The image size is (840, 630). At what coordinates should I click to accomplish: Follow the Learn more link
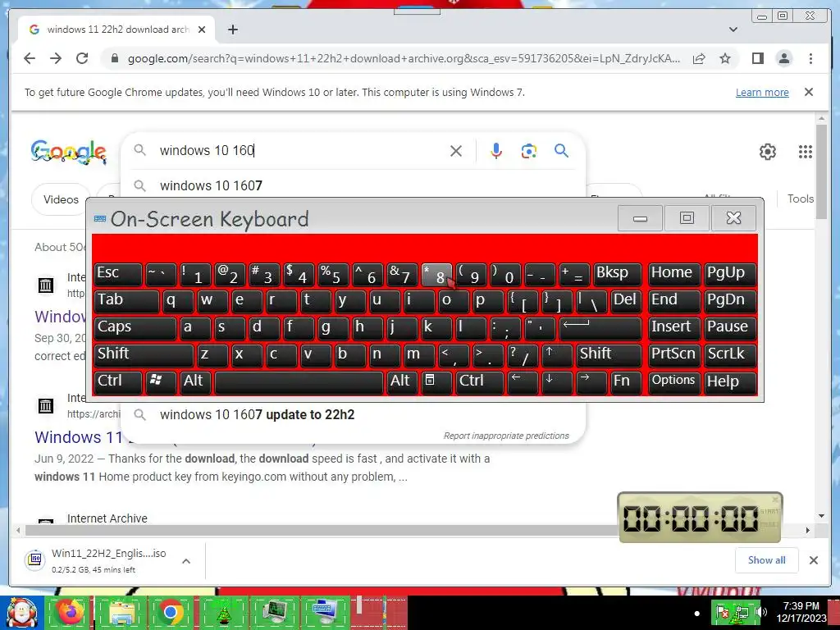click(762, 92)
